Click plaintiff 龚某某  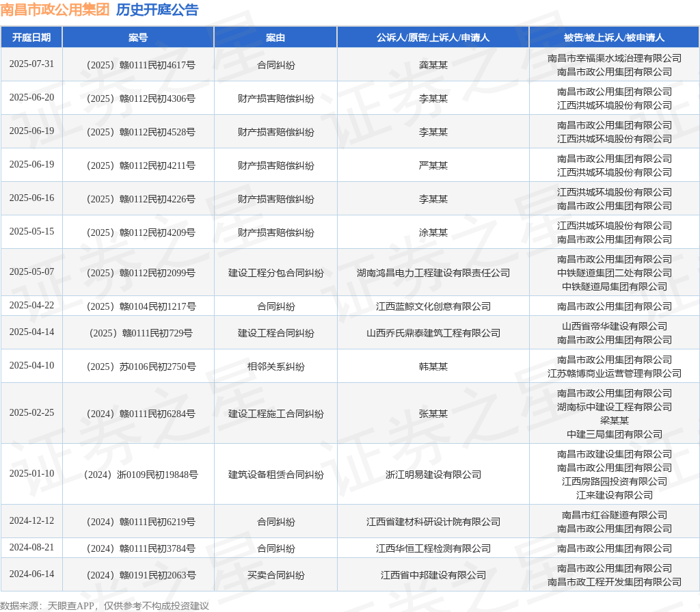pos(433,65)
